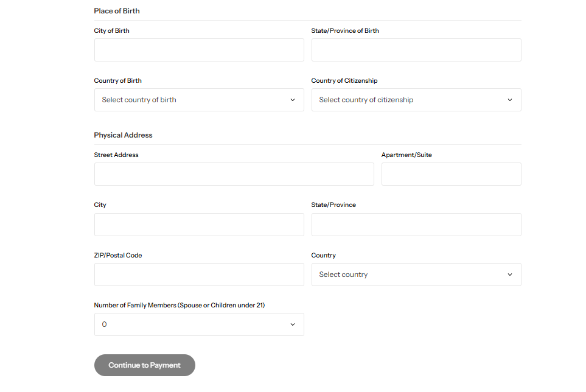Click the 'Number of Family Members' label text
Viewport: 586px width, 392px height.
(179, 305)
